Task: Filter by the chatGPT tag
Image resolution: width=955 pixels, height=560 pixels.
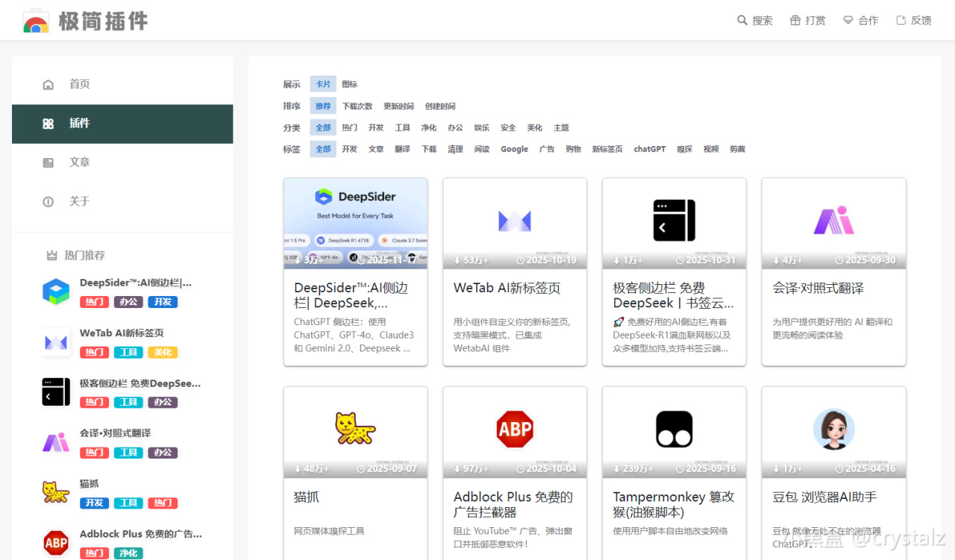Action: pyautogui.click(x=650, y=149)
